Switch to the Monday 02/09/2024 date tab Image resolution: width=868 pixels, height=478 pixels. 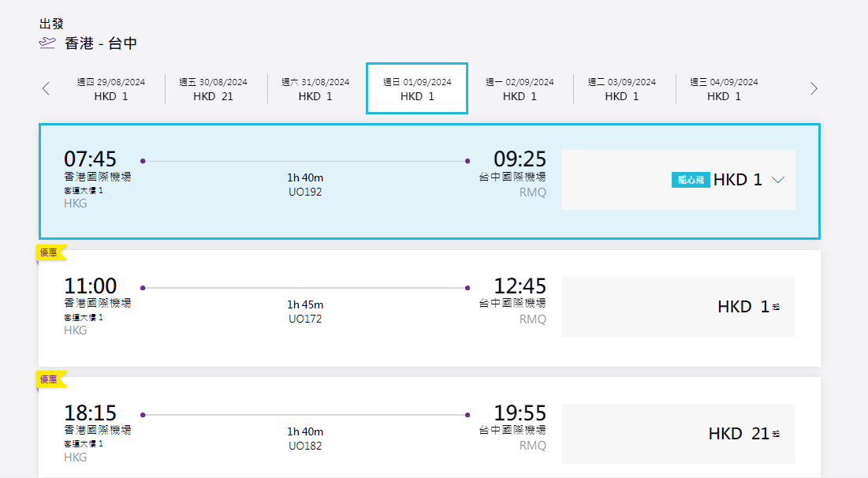click(520, 89)
